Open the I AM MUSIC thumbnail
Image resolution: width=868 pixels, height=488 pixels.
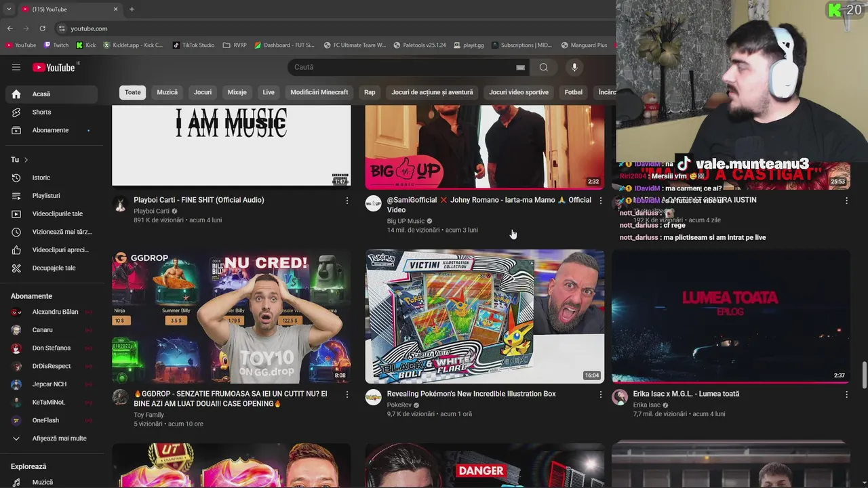point(231,145)
